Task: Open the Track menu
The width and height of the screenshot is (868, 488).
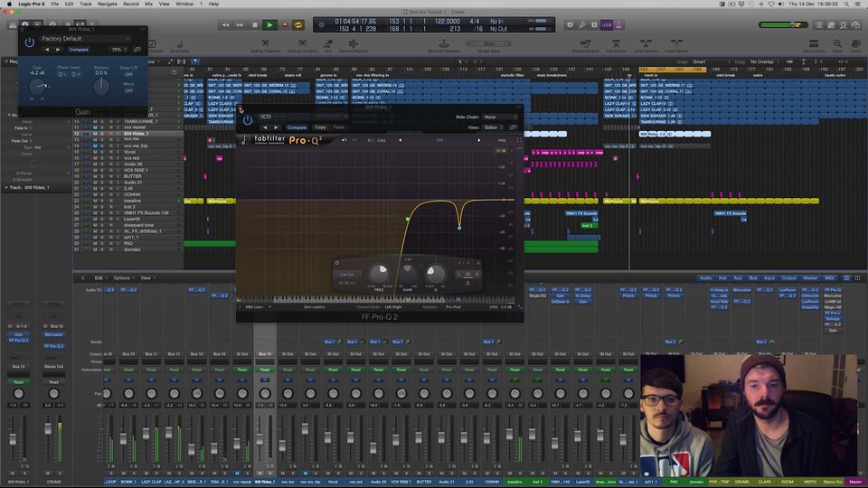Action: pos(85,4)
